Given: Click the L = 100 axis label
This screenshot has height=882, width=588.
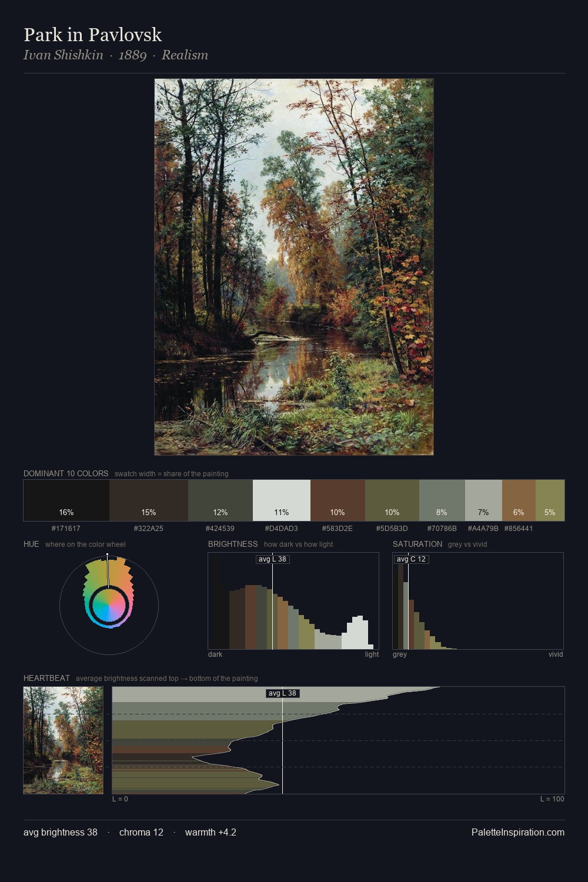Looking at the screenshot, I should click(552, 799).
